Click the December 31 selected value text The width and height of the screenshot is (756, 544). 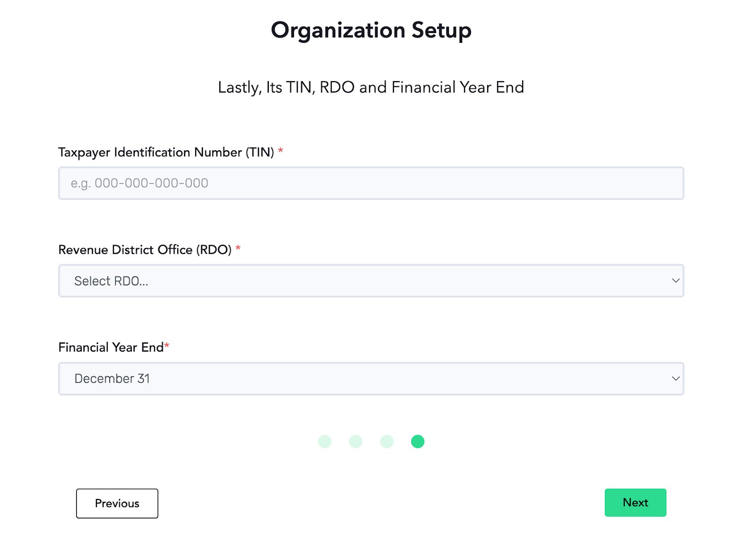[x=112, y=379]
